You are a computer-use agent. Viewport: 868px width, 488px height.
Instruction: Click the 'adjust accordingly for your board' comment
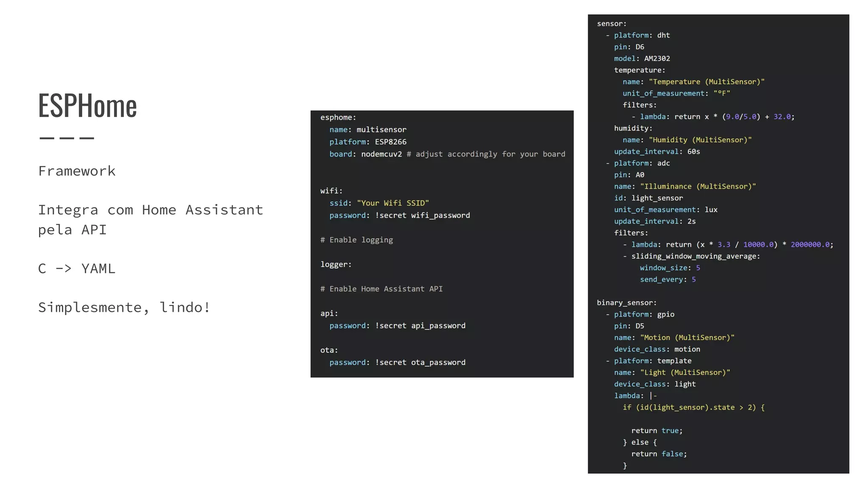490,154
